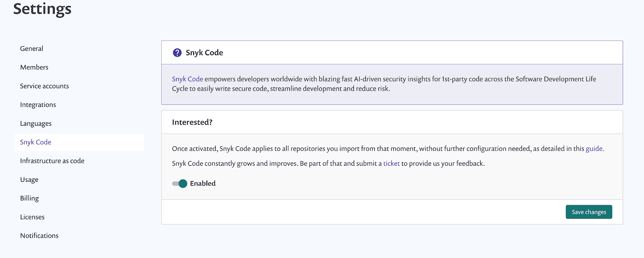Click the Enabled label next to the switch

(203, 183)
